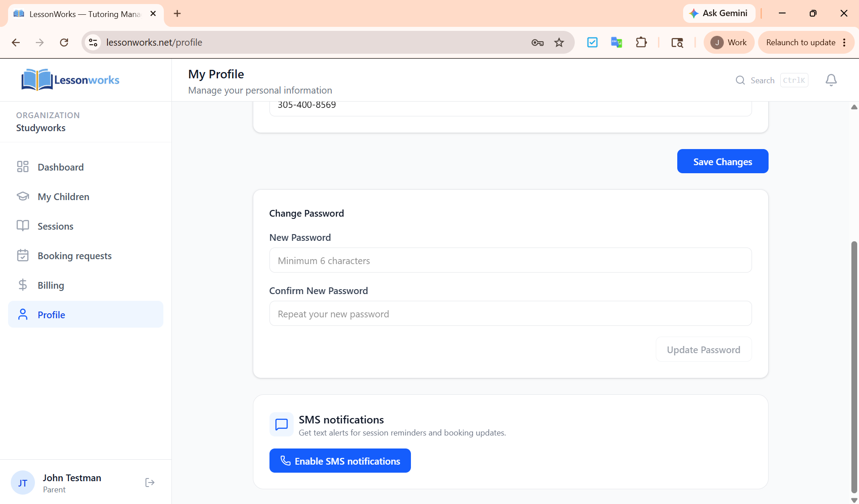This screenshot has height=504, width=859.
Task: Open the Booking requests page
Action: (85, 256)
